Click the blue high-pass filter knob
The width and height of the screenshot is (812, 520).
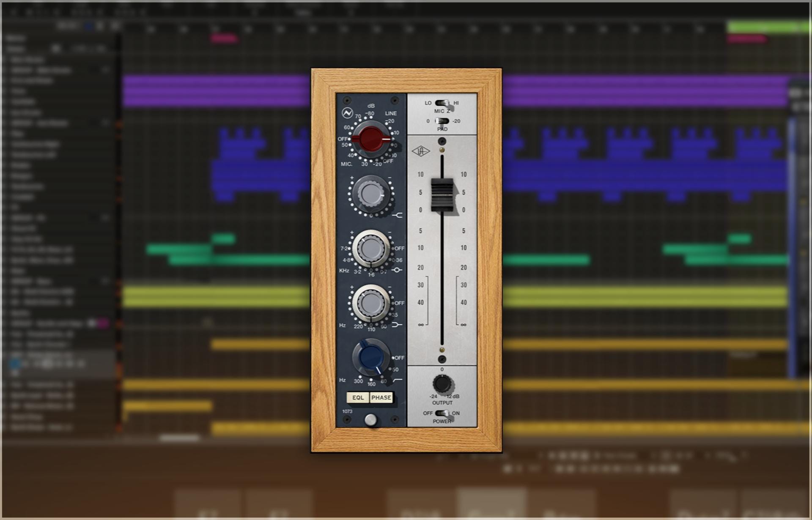point(371,358)
